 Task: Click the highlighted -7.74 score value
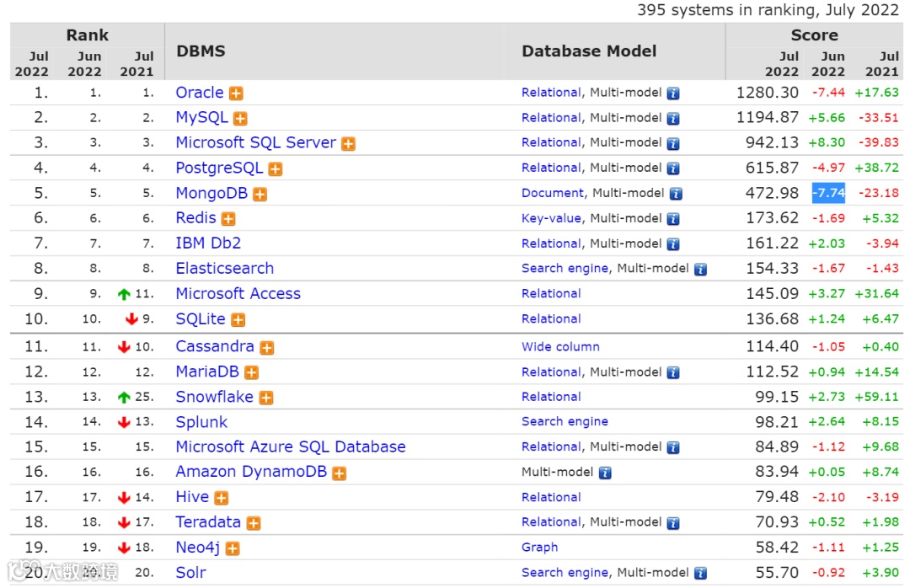point(828,193)
